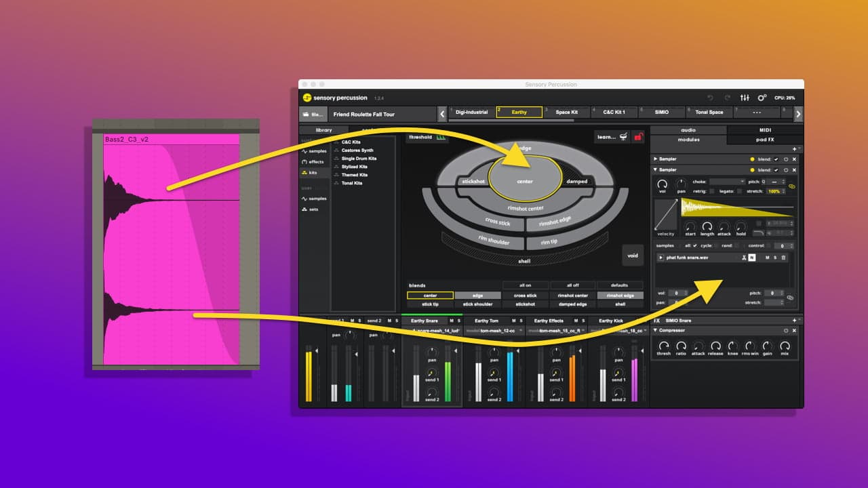Bypass the Compressor with its power icon
The height and width of the screenshot is (488, 868).
click(x=786, y=331)
